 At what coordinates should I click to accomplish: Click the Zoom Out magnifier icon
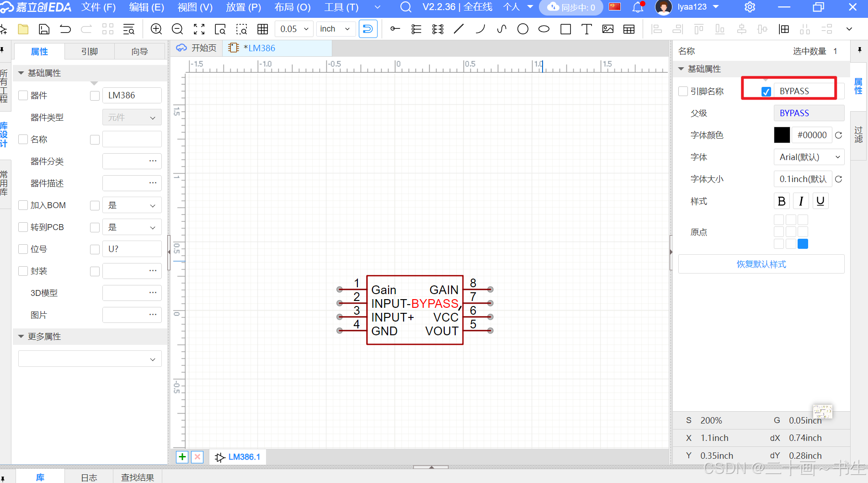pos(177,29)
